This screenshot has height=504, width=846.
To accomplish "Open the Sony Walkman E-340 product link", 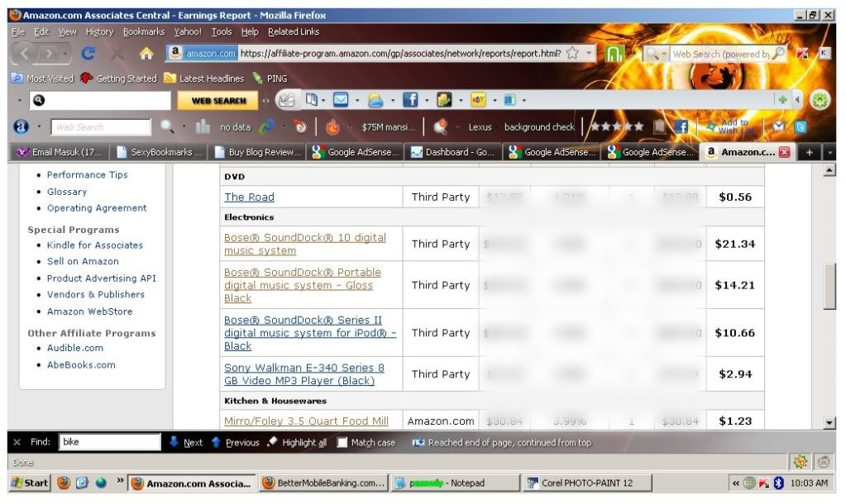I will 304,374.
